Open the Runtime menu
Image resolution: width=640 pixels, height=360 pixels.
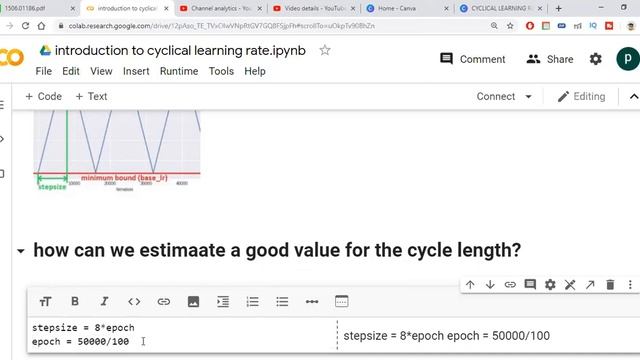pyautogui.click(x=179, y=71)
